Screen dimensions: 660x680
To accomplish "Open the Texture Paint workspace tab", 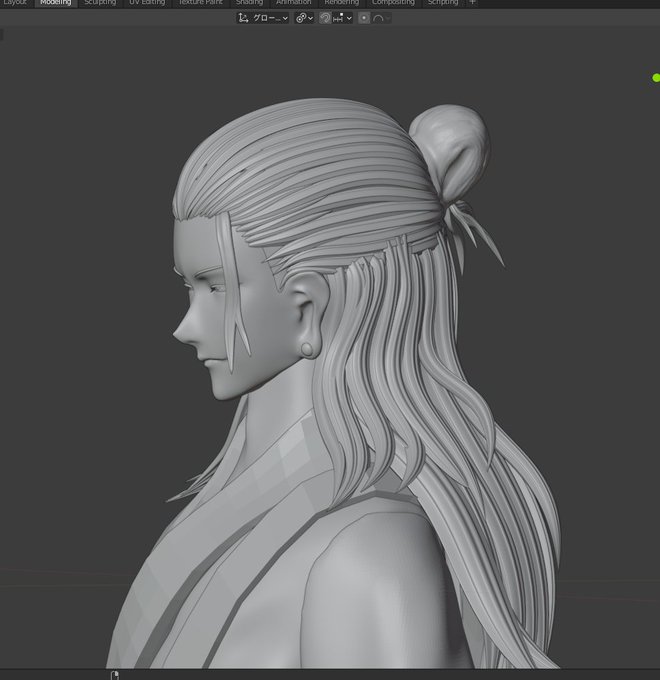I will (200, 3).
